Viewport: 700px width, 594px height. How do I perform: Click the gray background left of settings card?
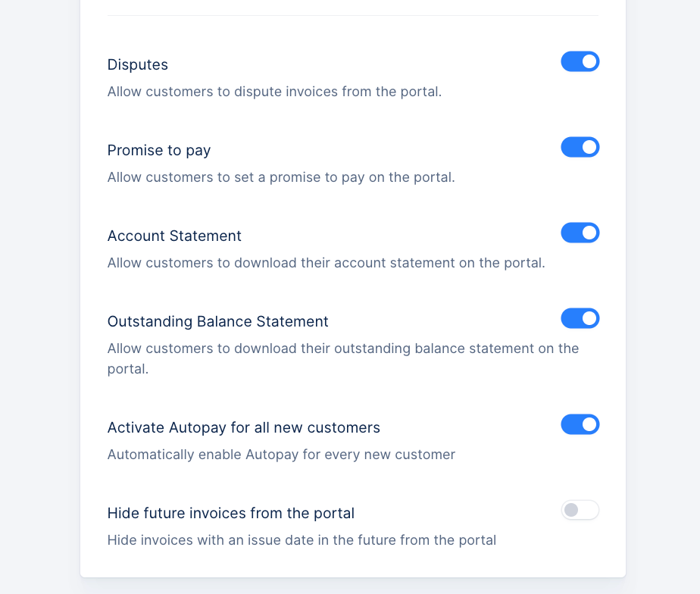point(39,303)
